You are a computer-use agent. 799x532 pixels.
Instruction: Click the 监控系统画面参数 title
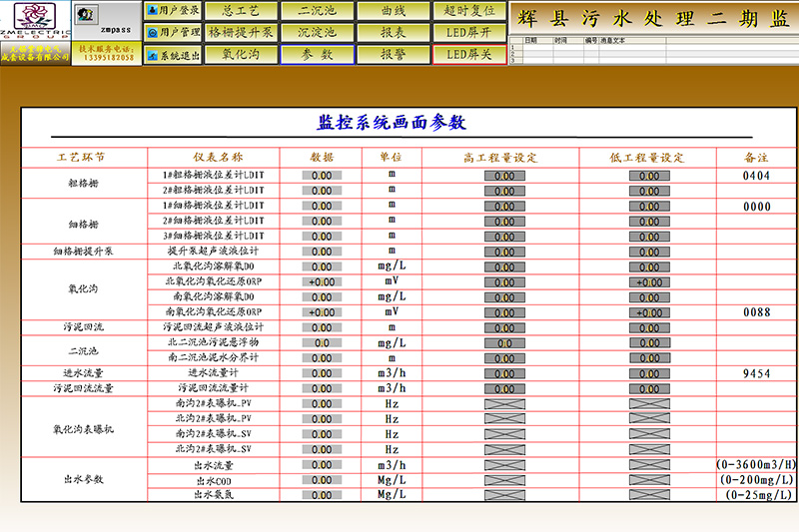[392, 123]
